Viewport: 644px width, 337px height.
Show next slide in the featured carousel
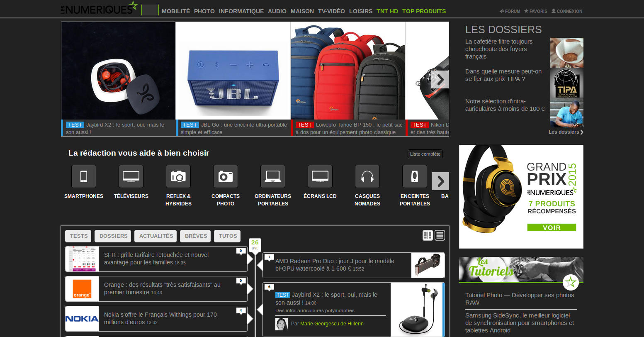point(440,79)
